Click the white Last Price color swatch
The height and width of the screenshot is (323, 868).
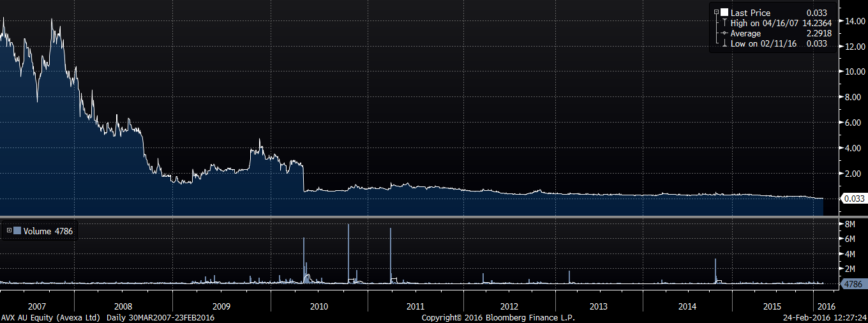pos(724,12)
